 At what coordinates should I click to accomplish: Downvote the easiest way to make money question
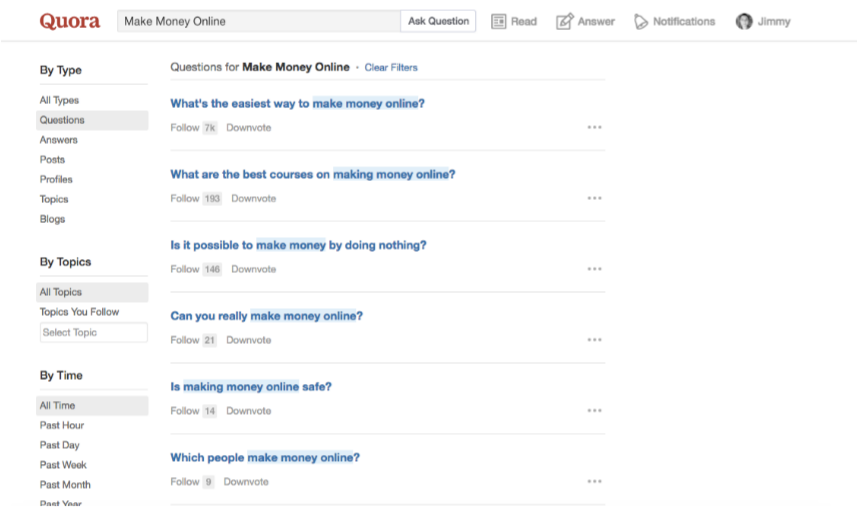249,127
